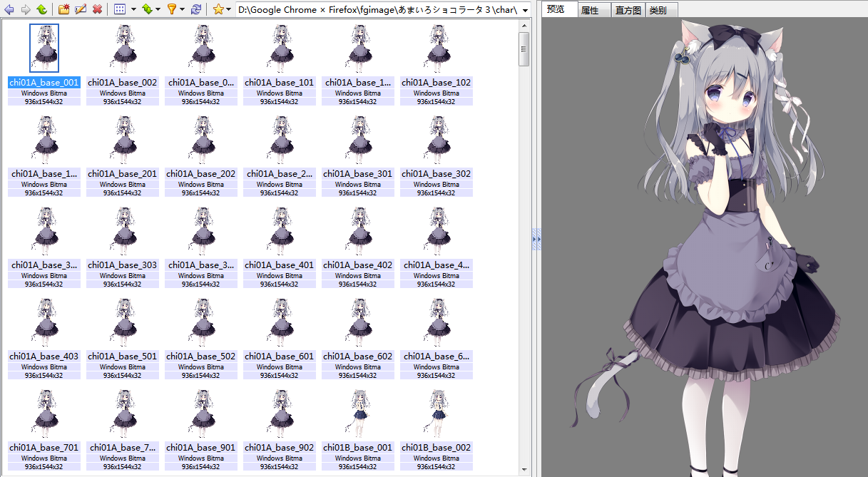Screen dimensions: 868x477
Task: Select thumbnail chi01A_base_501
Action: (123, 322)
